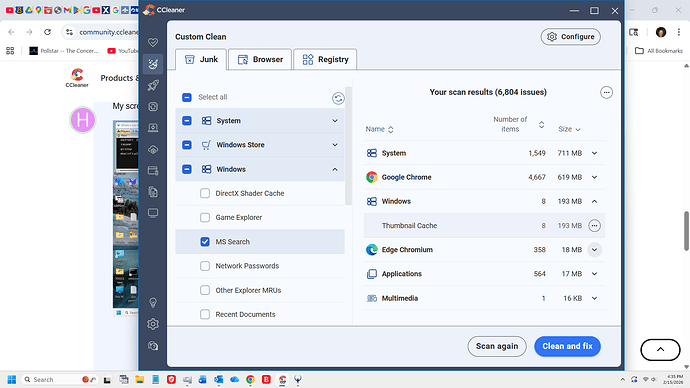The image size is (690, 388).
Task: Open scan results three-dot options menu
Action: [x=606, y=92]
